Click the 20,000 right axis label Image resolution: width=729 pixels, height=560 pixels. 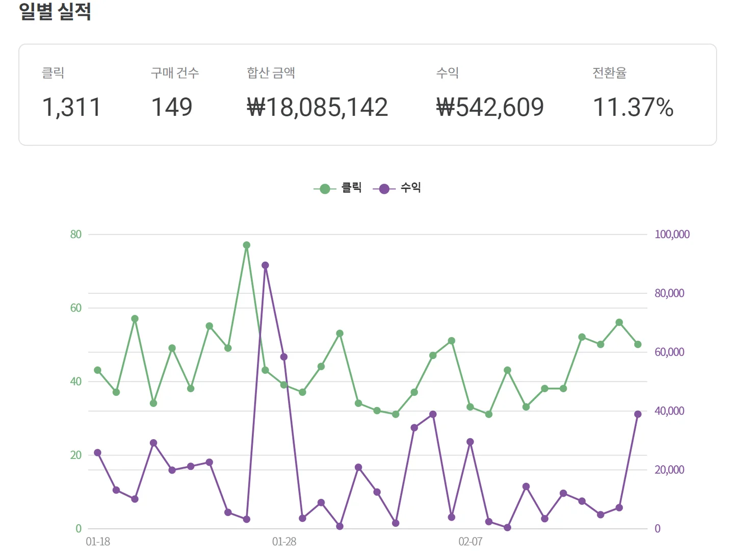pos(669,470)
